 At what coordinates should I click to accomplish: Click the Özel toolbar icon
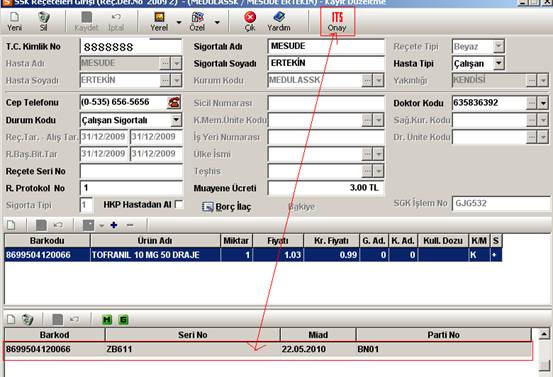coord(197,21)
